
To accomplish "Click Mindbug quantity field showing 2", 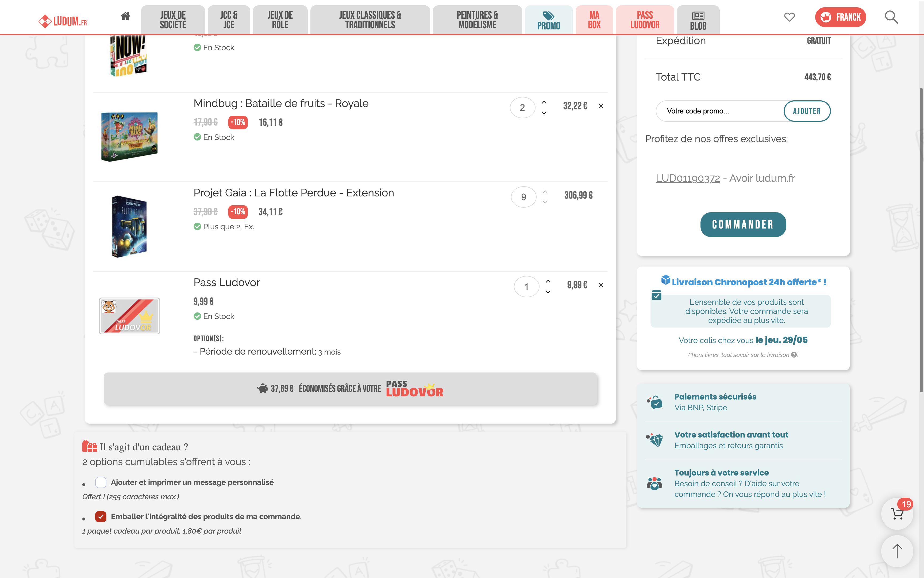I will coord(522,108).
